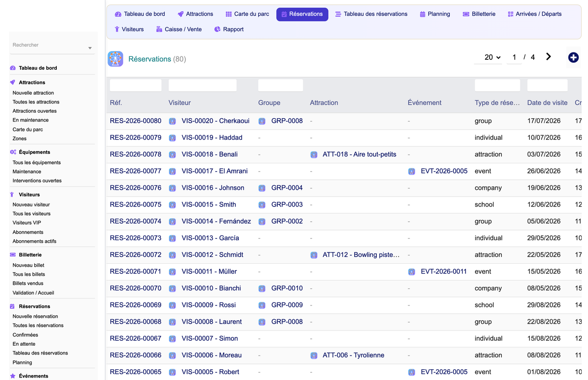Click the icon beside ATT-012 - Bowling piste

coord(314,255)
